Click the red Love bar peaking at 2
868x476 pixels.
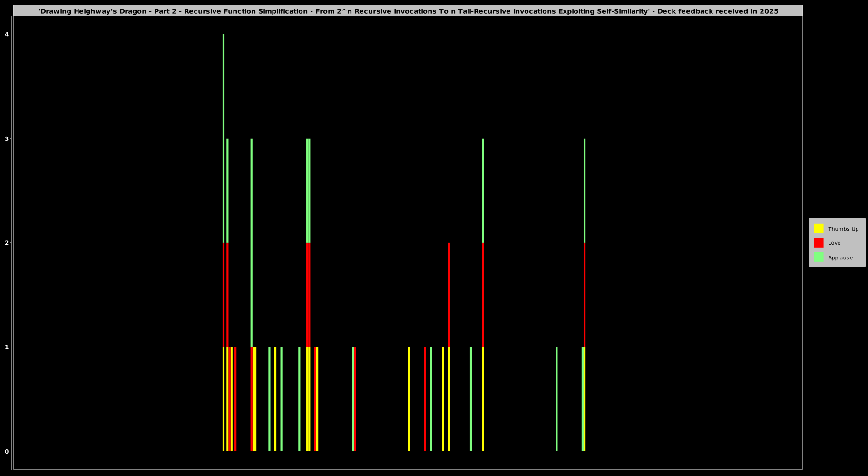(x=449, y=295)
